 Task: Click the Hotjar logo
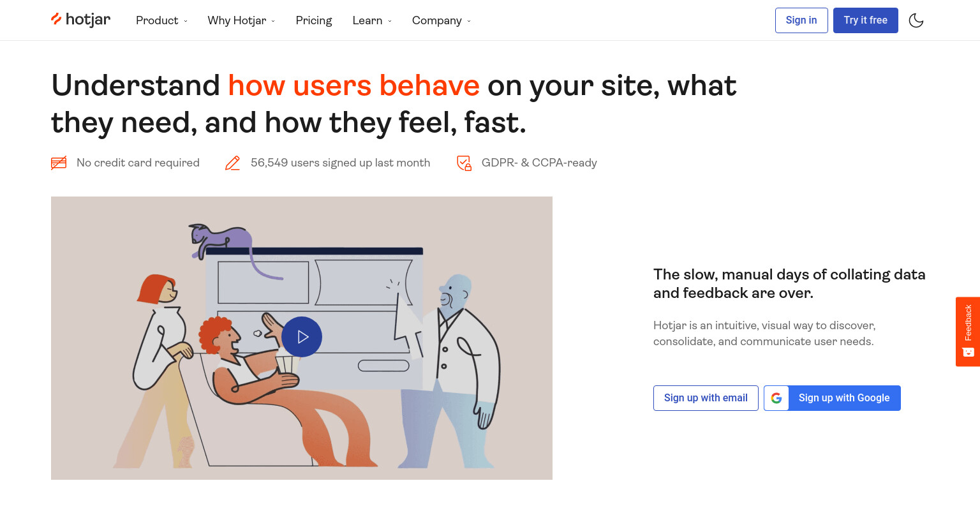coord(80,20)
